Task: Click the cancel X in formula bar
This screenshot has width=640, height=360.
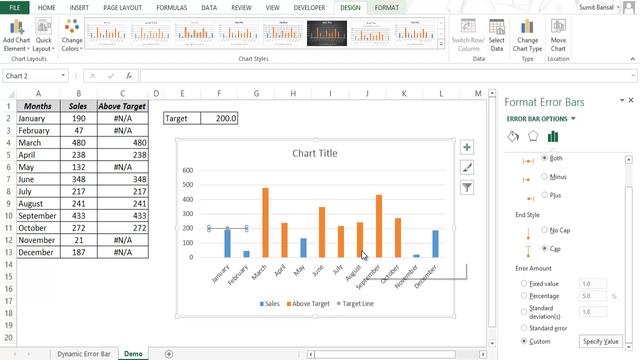Action: [x=93, y=76]
